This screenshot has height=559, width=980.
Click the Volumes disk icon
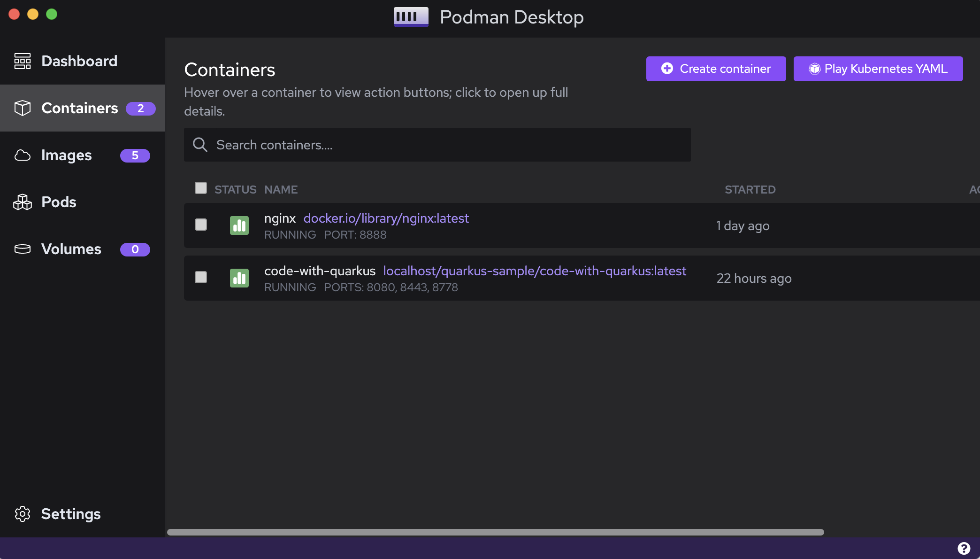click(22, 249)
